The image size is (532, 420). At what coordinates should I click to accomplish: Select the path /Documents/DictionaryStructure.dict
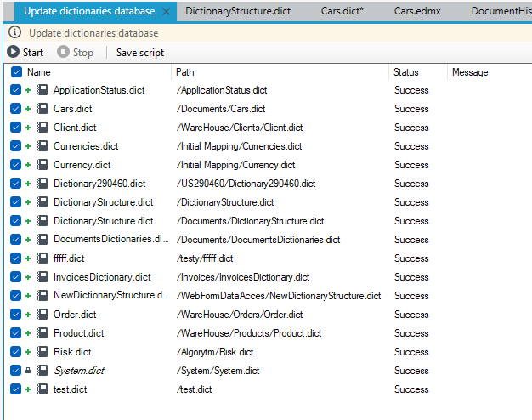click(251, 221)
